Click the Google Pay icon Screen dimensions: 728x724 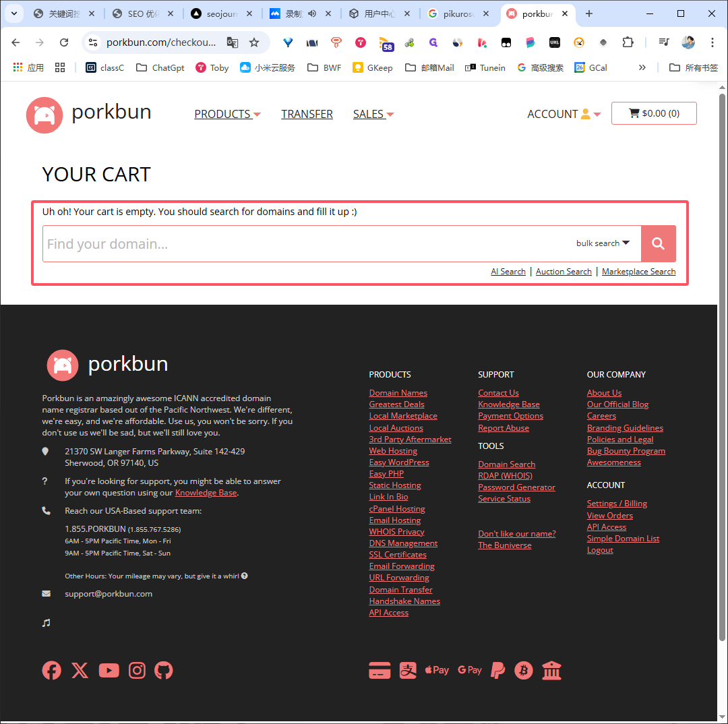pyautogui.click(x=469, y=670)
